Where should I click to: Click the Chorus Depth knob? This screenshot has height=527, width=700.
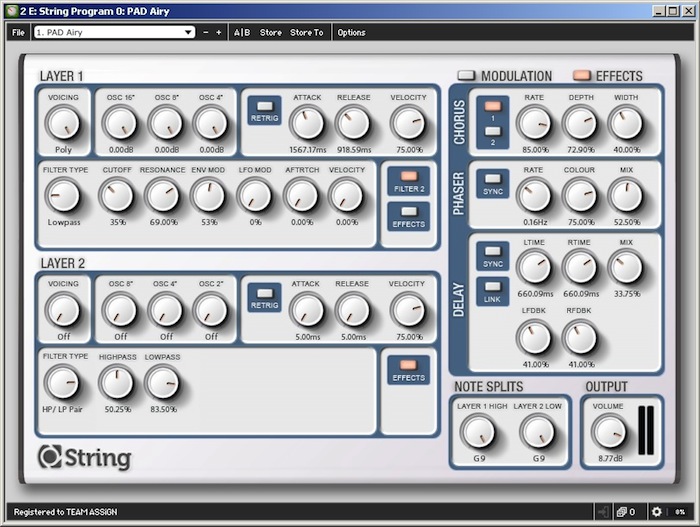pos(579,123)
